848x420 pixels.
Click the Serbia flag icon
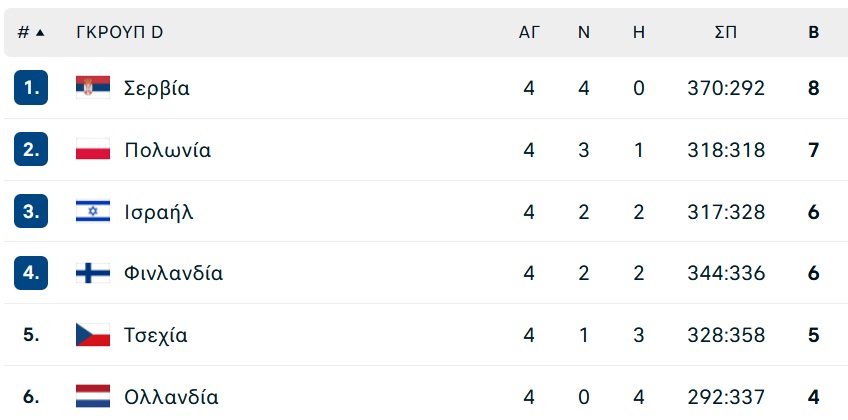[93, 88]
